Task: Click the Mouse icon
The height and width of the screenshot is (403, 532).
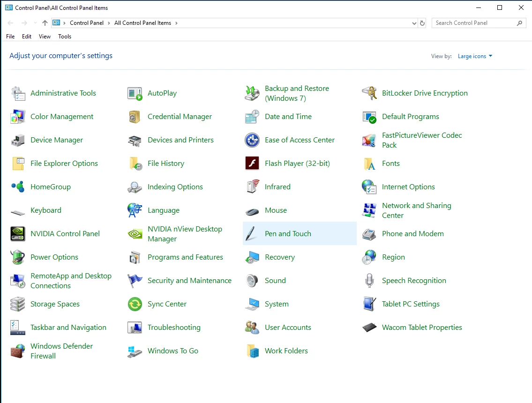Action: click(x=252, y=212)
